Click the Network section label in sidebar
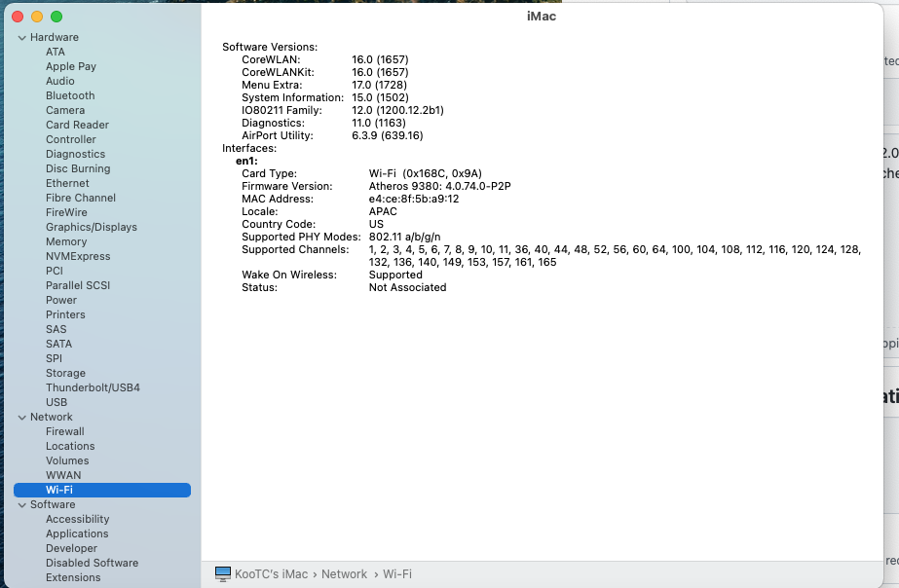Image resolution: width=899 pixels, height=588 pixels. (x=52, y=418)
